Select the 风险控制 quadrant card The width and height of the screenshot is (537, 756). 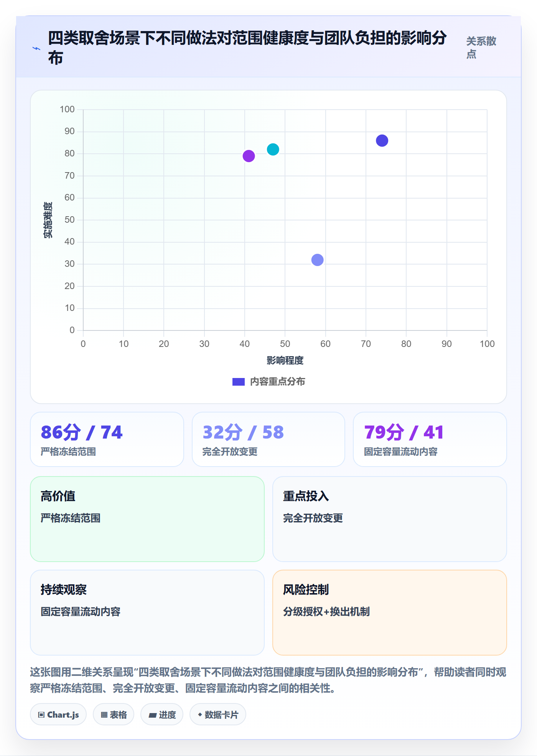[390, 613]
